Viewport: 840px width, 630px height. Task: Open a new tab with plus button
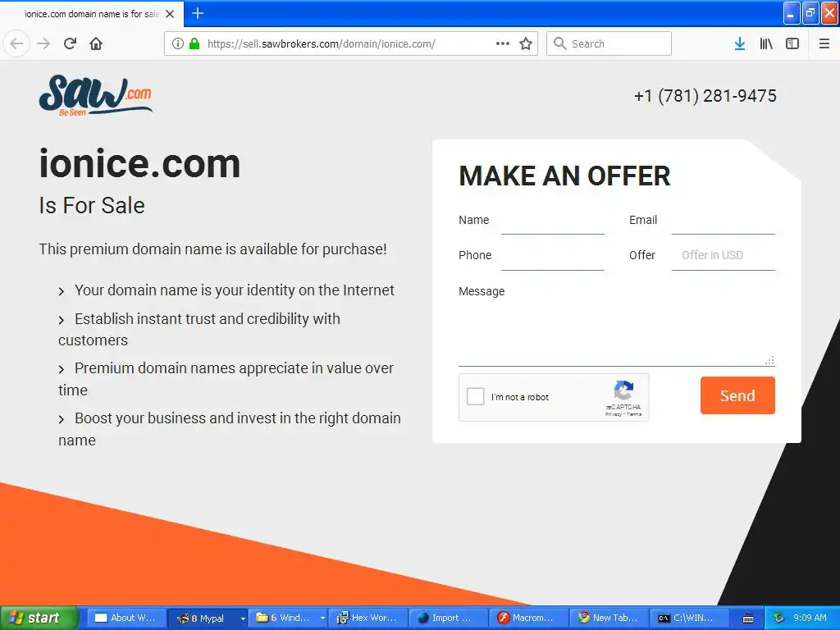coord(198,13)
